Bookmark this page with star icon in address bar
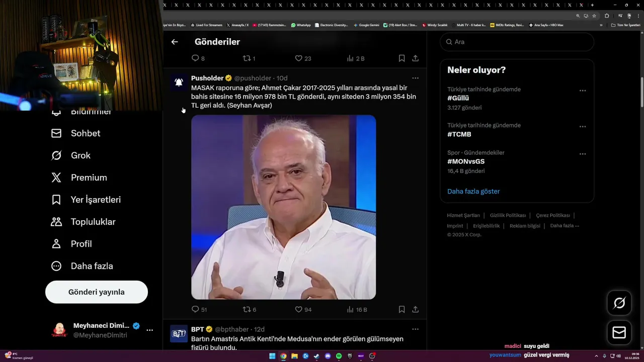 point(594,16)
